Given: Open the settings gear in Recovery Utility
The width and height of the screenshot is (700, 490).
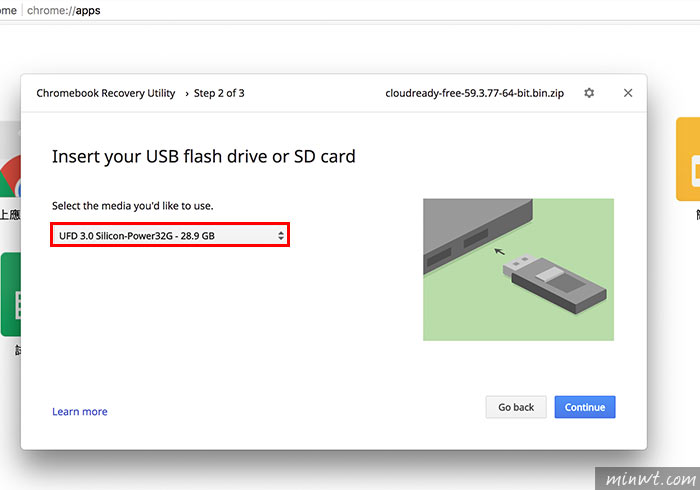Looking at the screenshot, I should click(x=589, y=93).
